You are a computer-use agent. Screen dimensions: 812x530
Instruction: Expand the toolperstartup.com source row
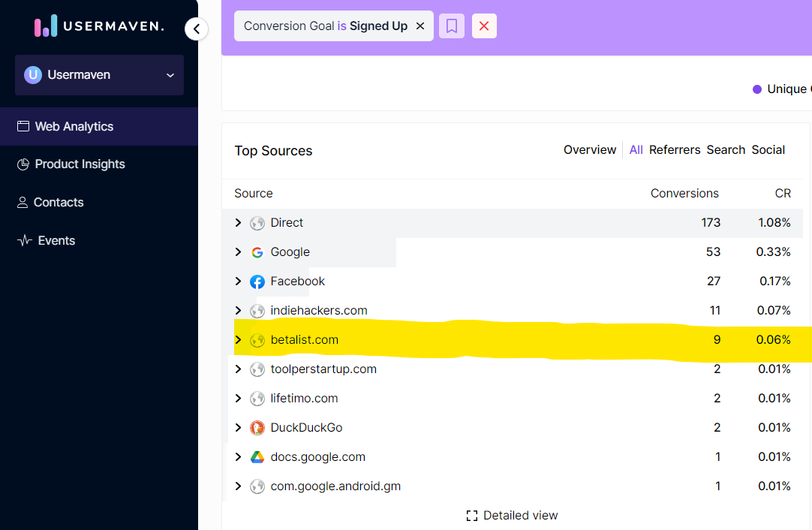238,369
